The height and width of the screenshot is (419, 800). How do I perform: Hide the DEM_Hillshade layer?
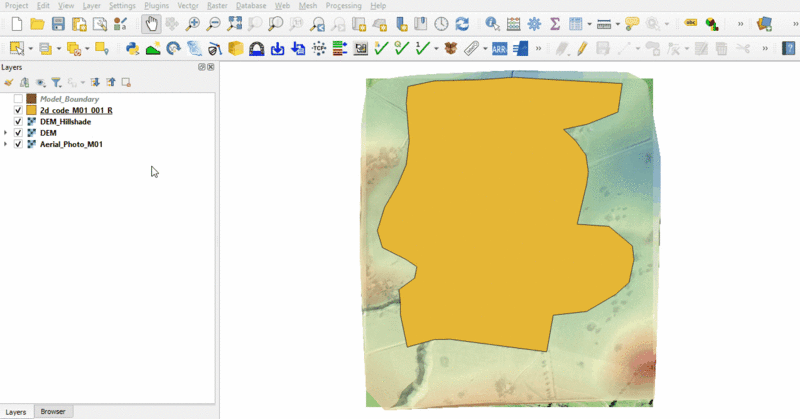(x=18, y=122)
